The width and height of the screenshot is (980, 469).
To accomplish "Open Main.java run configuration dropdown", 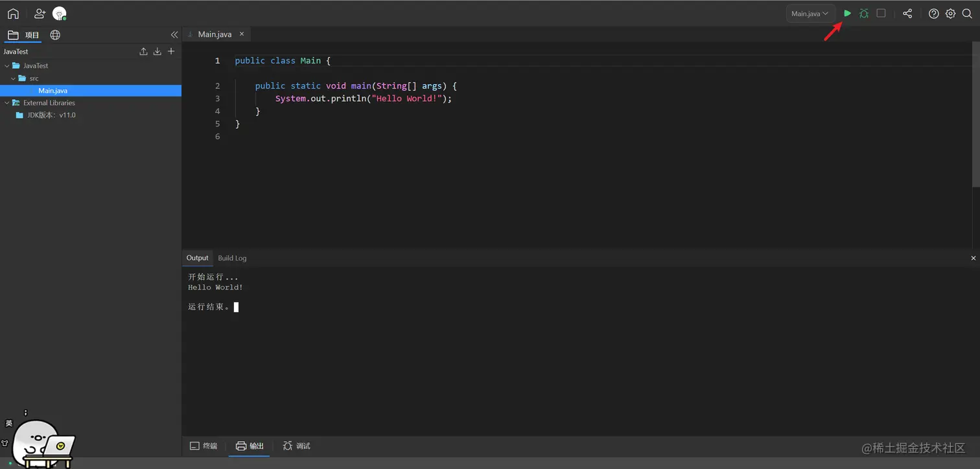I will (x=810, y=13).
